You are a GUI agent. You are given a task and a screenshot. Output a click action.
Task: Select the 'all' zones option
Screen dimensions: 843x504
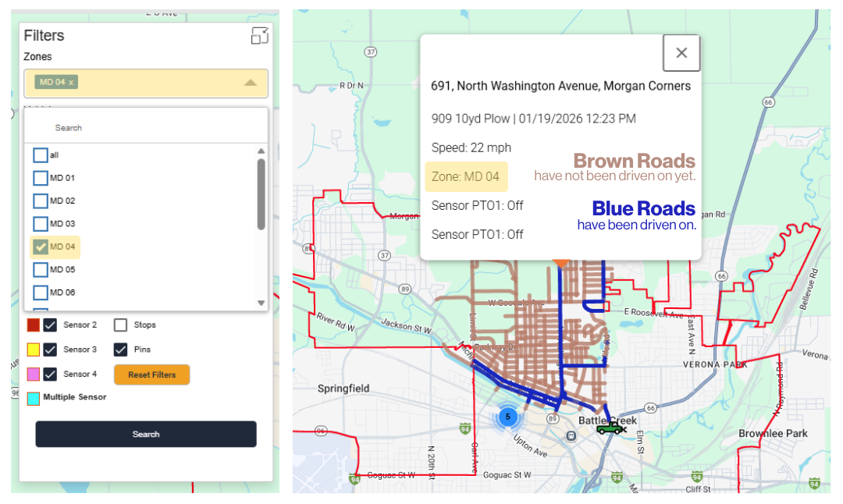tap(41, 155)
